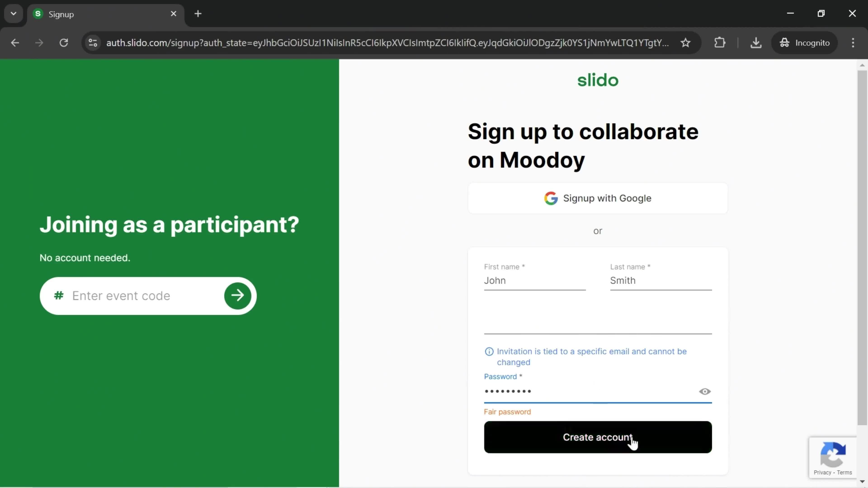Click the bookmark star icon in address bar

[x=687, y=42]
